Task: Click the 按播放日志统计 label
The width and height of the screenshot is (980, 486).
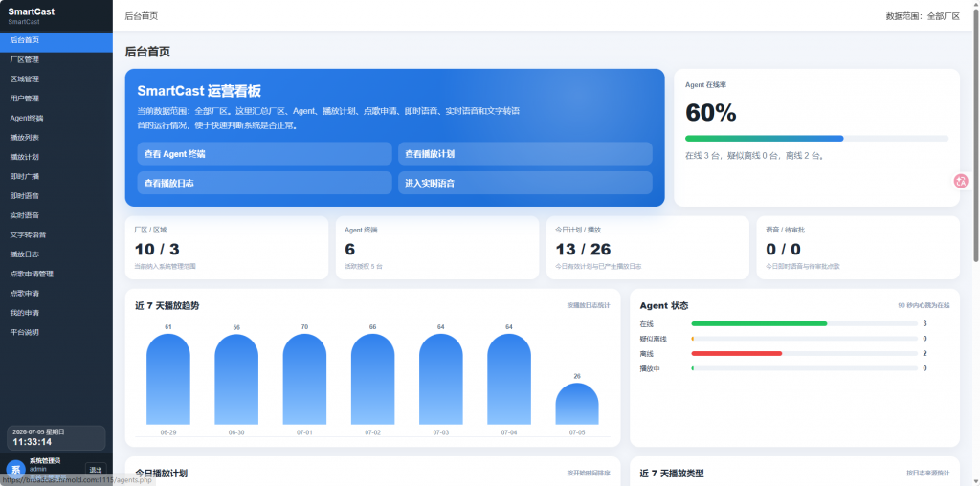Action: coord(589,305)
